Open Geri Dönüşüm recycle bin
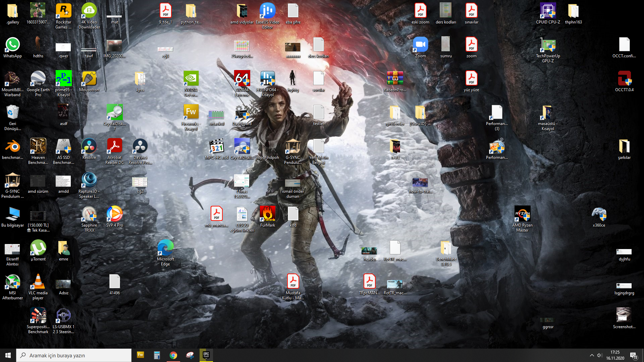Image resolution: width=644 pixels, height=362 pixels. click(12, 118)
